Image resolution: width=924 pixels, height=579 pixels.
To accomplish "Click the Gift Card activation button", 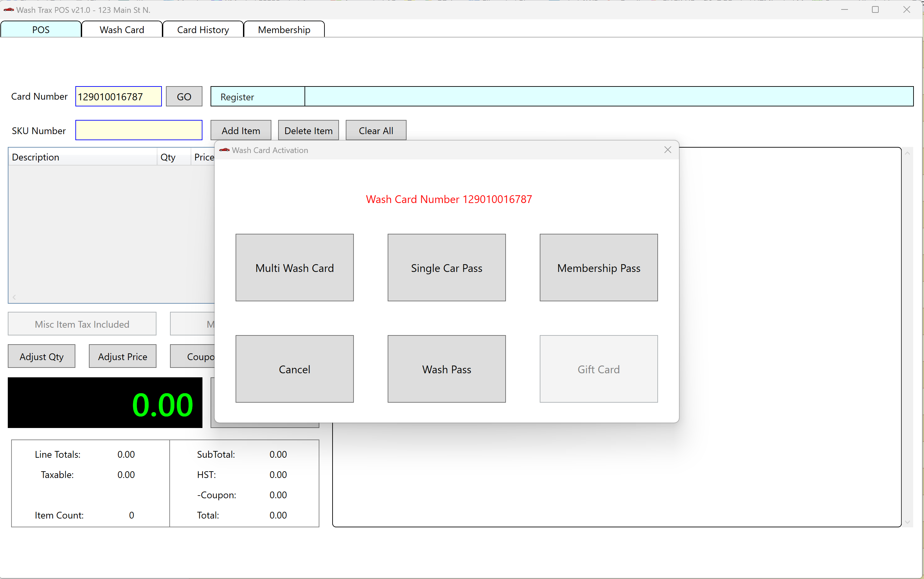I will (x=599, y=369).
